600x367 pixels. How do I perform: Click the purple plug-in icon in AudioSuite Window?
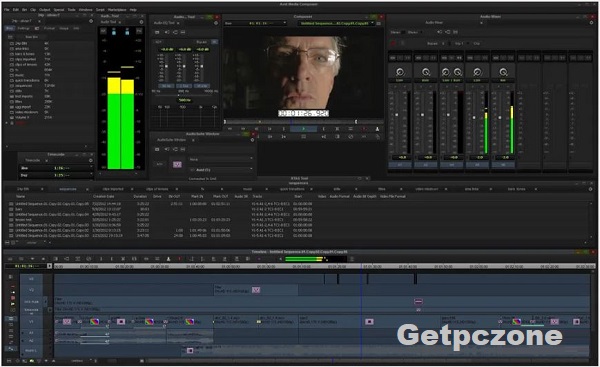177,164
